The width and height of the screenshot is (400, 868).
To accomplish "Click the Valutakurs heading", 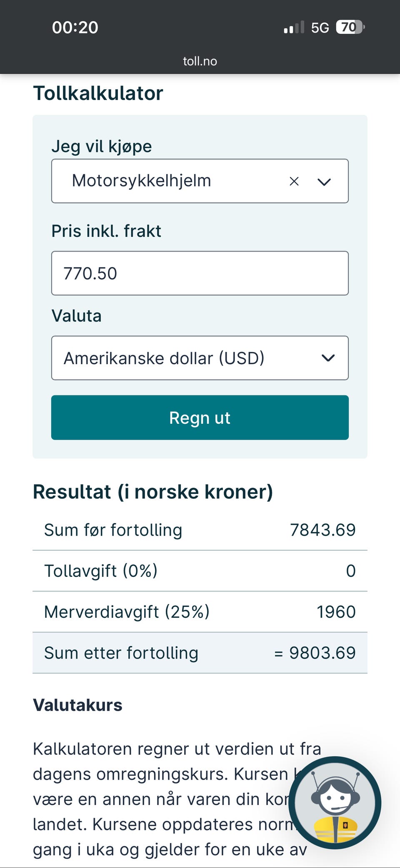I will coord(77,705).
